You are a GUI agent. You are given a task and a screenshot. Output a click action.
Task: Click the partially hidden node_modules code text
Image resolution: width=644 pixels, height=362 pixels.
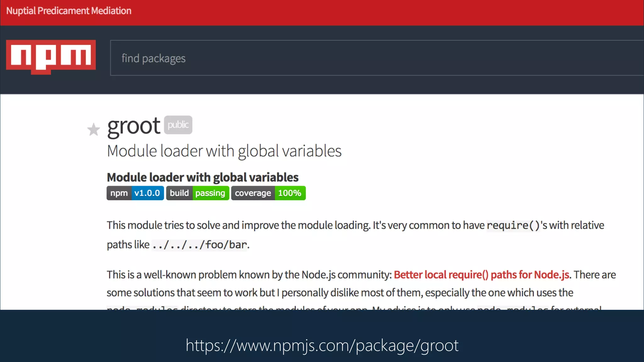coord(142,308)
